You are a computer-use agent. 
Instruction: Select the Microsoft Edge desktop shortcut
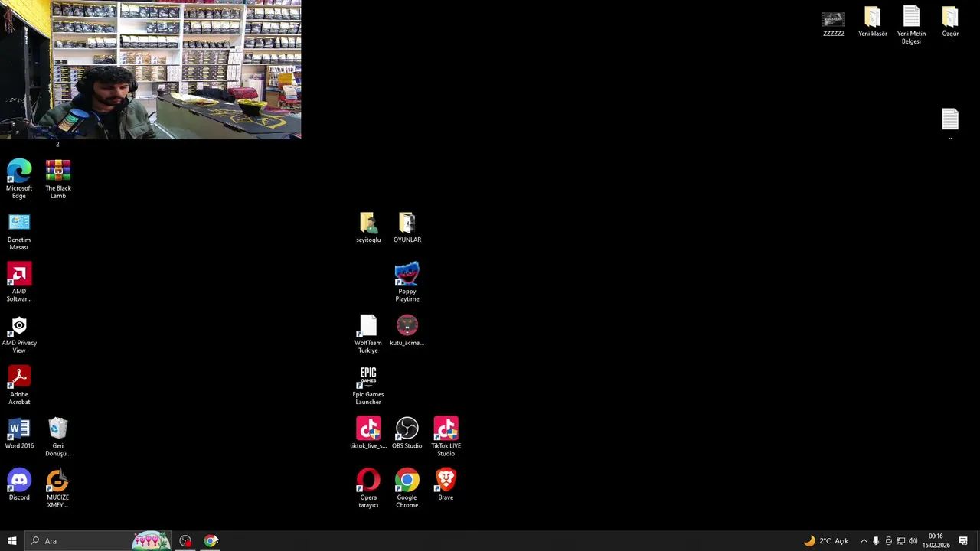[x=19, y=179]
